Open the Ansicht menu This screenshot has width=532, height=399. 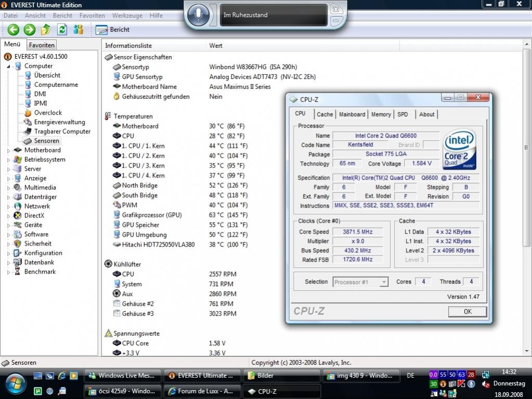tap(35, 16)
